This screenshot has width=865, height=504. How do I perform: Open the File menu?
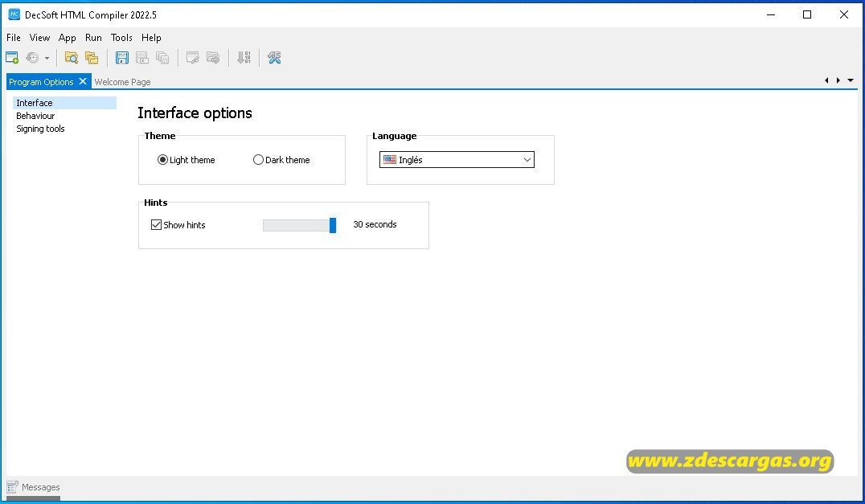pos(14,38)
